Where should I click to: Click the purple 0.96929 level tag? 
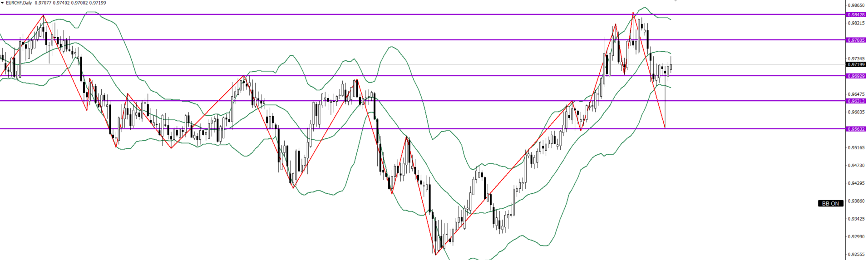(856, 76)
